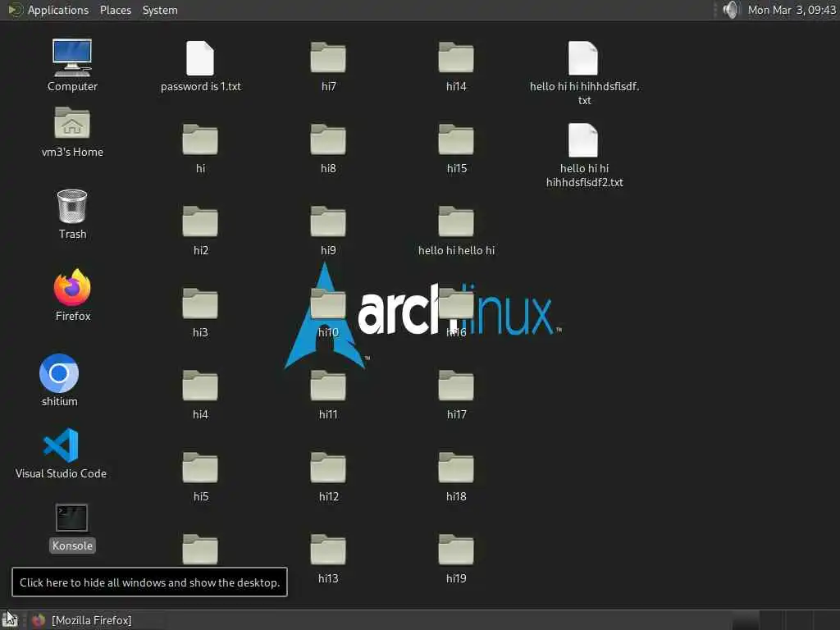Click the volume speaker icon in panel
The height and width of the screenshot is (630, 840).
(x=731, y=10)
